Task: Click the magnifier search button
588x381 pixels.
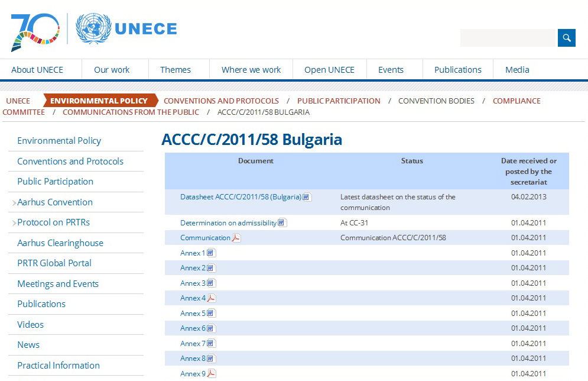Action: (x=566, y=38)
